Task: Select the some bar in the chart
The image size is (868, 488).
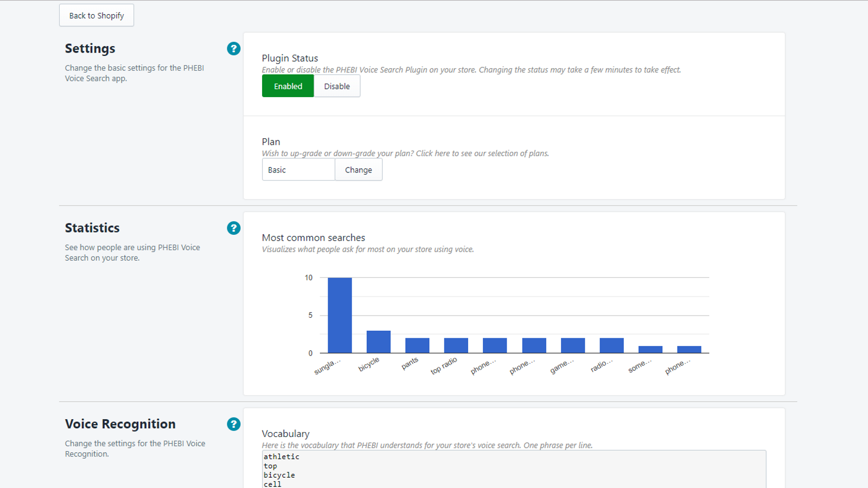Action: [x=650, y=350]
